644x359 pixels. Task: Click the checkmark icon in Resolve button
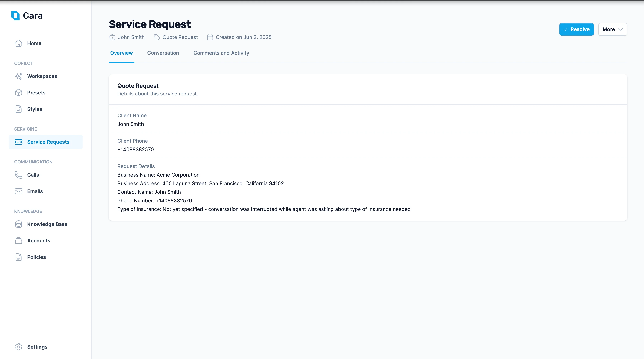(565, 29)
